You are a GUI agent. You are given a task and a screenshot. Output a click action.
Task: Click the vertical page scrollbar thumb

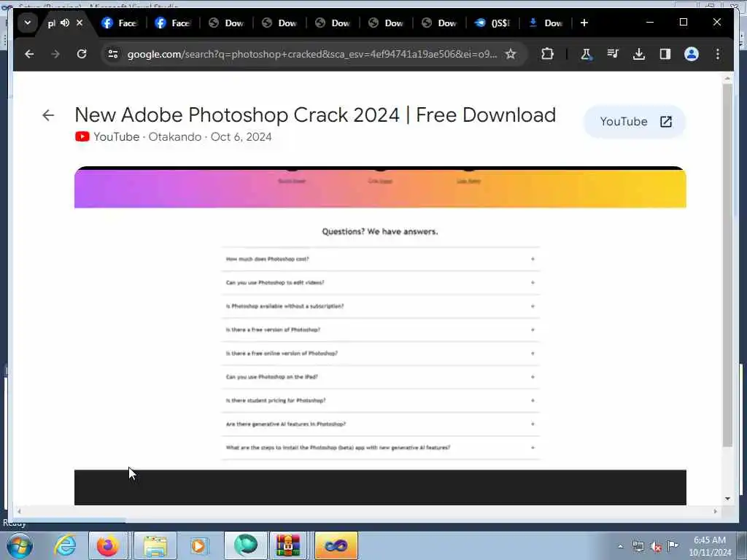tap(727, 265)
